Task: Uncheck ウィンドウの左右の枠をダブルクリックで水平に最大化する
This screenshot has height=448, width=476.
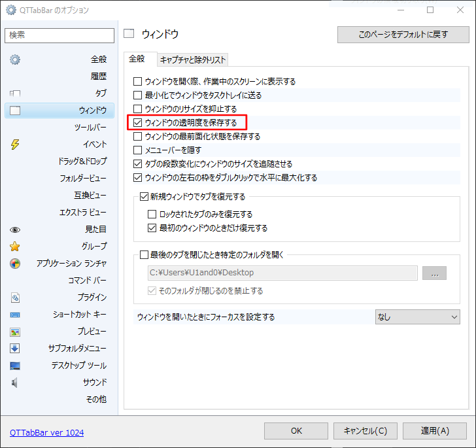Action: (x=137, y=178)
